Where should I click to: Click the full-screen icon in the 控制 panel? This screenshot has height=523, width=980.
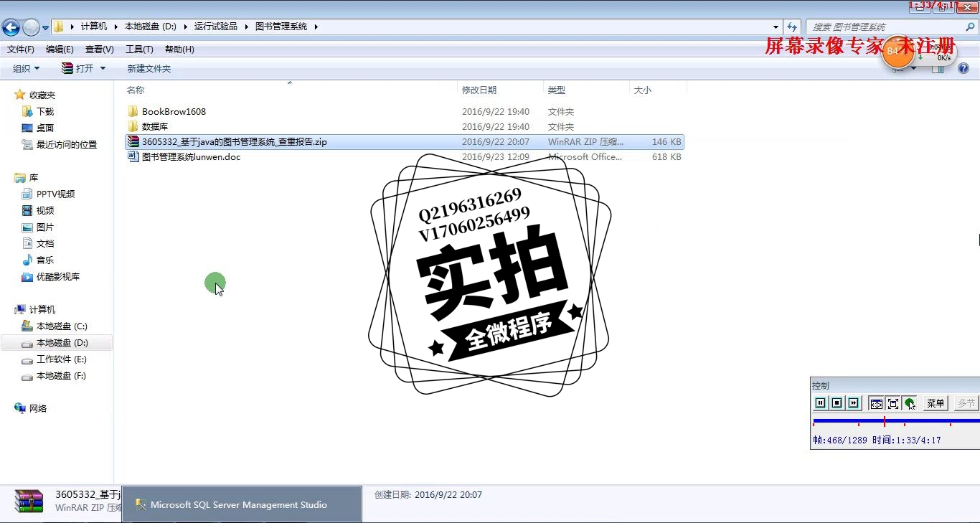[x=892, y=403]
